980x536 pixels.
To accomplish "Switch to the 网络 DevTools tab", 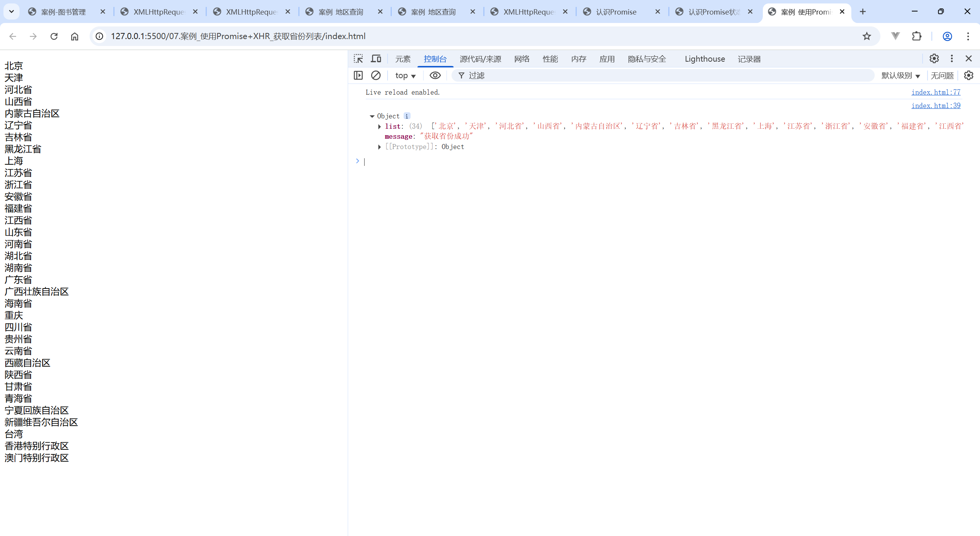I will 522,59.
